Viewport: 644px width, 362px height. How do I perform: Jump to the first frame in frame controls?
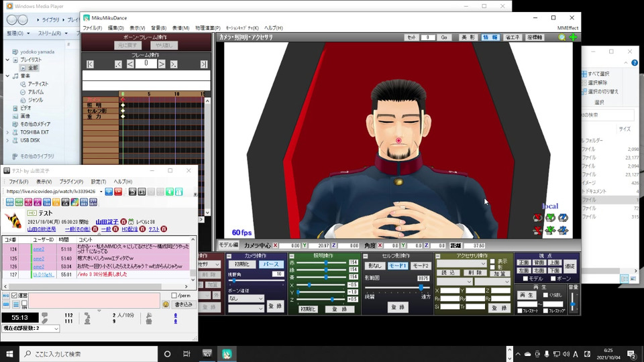tap(90, 64)
